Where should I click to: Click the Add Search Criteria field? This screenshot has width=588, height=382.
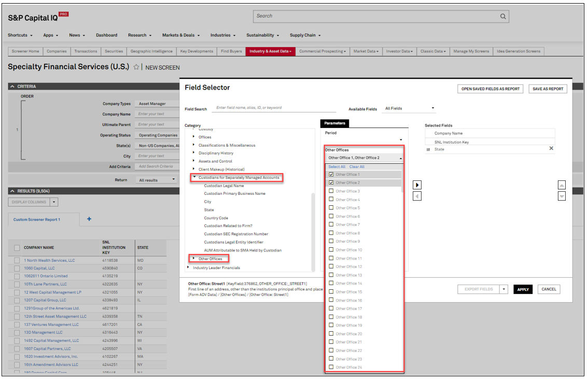coord(157,166)
